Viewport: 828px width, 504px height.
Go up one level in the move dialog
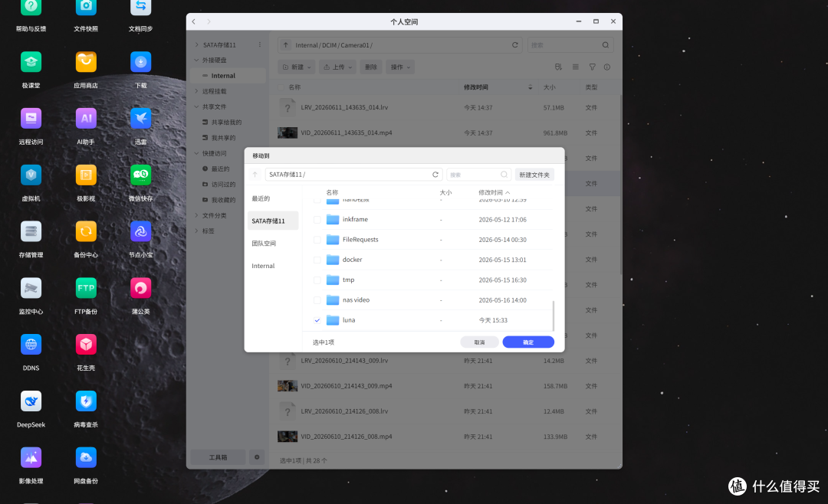click(x=255, y=175)
